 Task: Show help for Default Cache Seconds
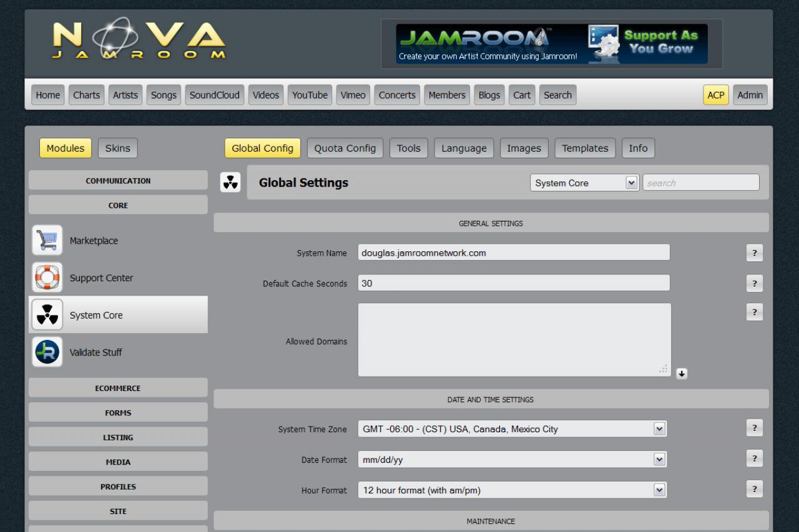pyautogui.click(x=754, y=283)
